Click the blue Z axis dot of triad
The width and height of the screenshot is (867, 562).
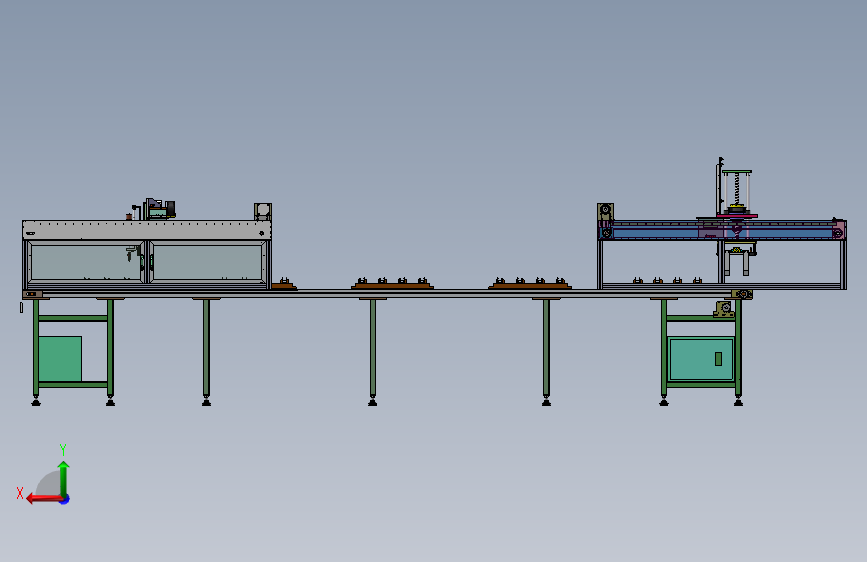click(x=65, y=499)
